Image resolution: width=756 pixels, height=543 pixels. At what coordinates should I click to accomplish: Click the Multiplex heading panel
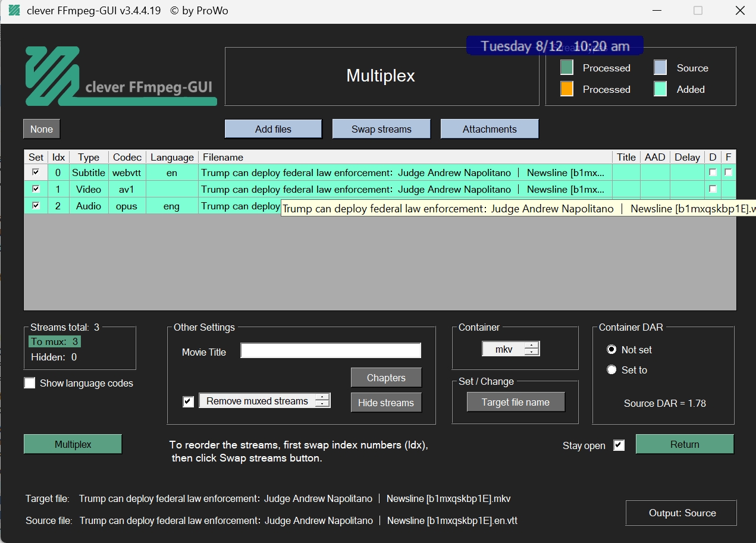(381, 76)
